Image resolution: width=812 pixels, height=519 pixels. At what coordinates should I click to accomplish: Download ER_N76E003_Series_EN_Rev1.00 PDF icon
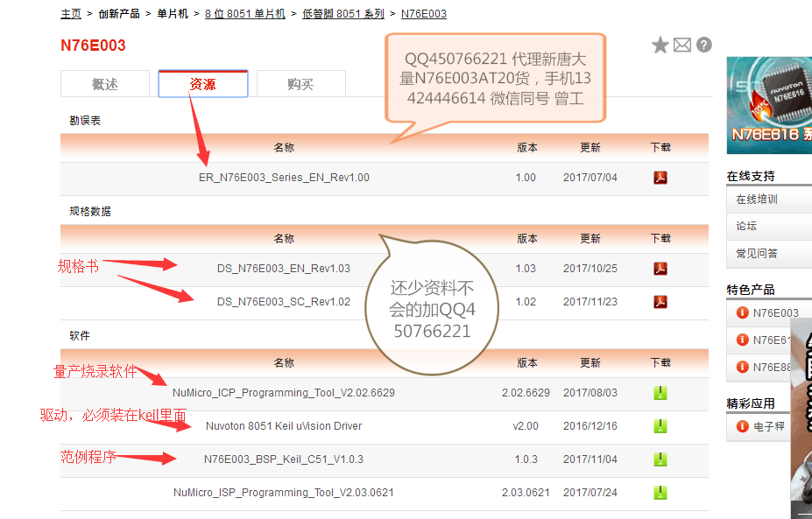(x=660, y=178)
